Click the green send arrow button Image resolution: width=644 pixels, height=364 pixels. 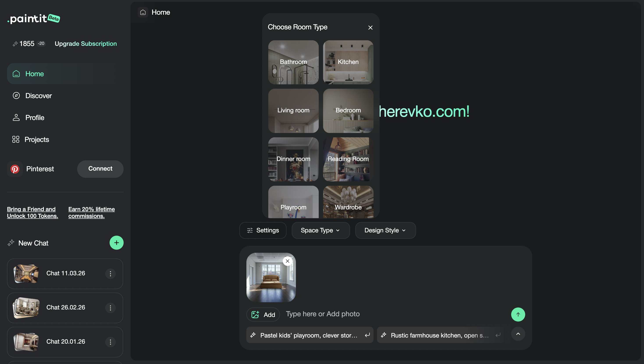coord(518,314)
